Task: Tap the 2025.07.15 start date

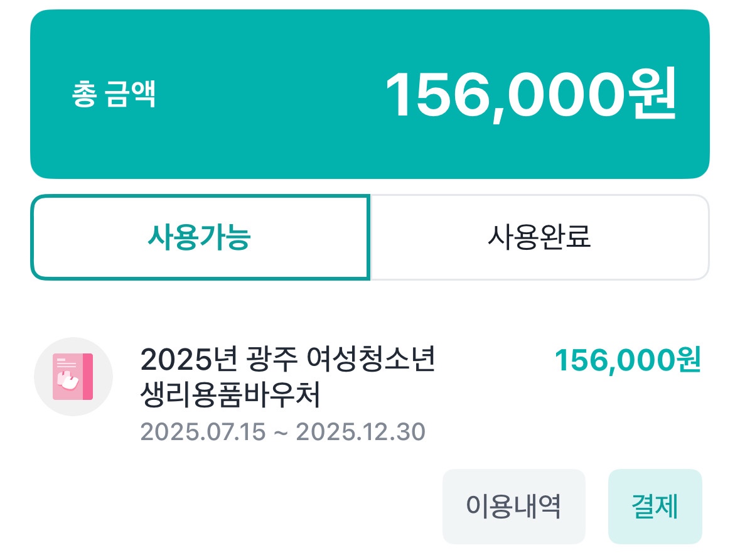Action: (203, 432)
